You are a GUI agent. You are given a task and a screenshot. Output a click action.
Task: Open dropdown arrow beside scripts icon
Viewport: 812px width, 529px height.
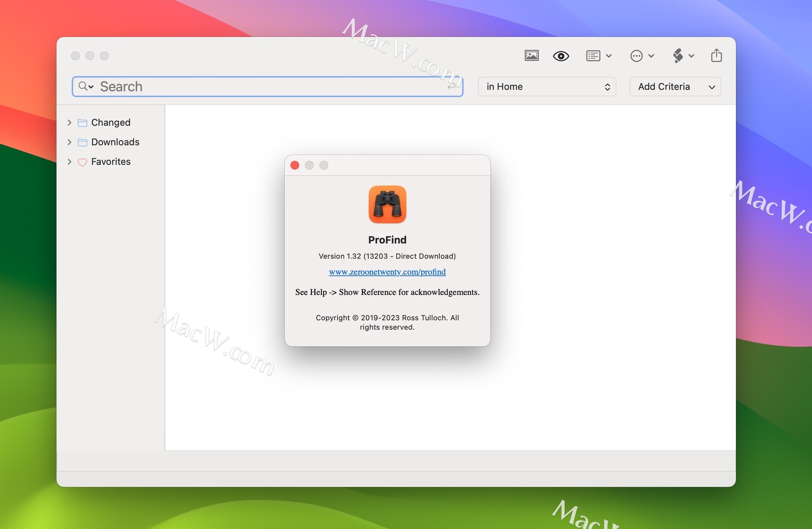[691, 56]
